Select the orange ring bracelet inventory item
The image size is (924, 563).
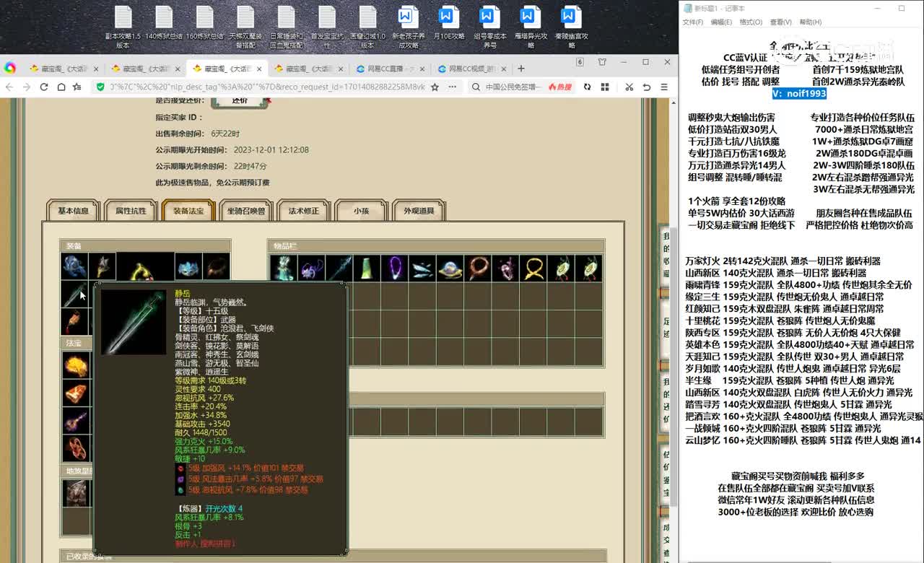click(x=478, y=268)
